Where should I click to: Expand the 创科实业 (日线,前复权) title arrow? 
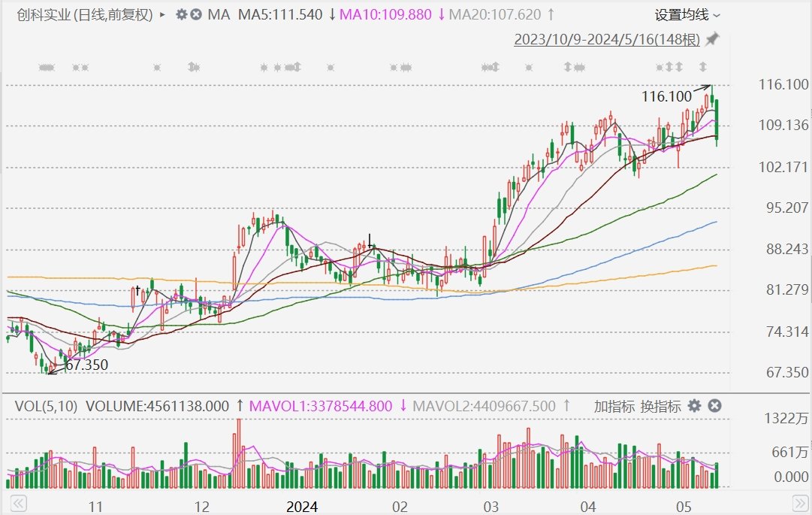click(162, 14)
